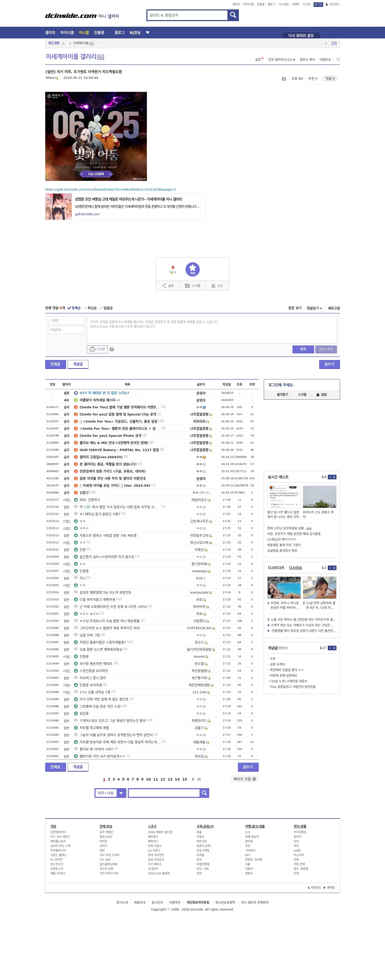The height and width of the screenshot is (980, 385).
Task: Click the bottom gallery search text field
Action: tap(164, 793)
